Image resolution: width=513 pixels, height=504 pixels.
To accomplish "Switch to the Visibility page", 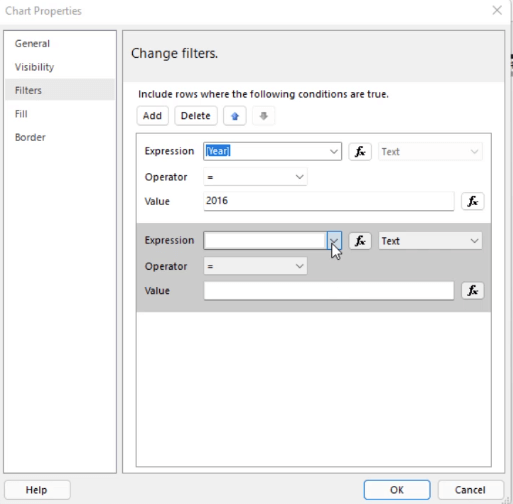I will 34,67.
